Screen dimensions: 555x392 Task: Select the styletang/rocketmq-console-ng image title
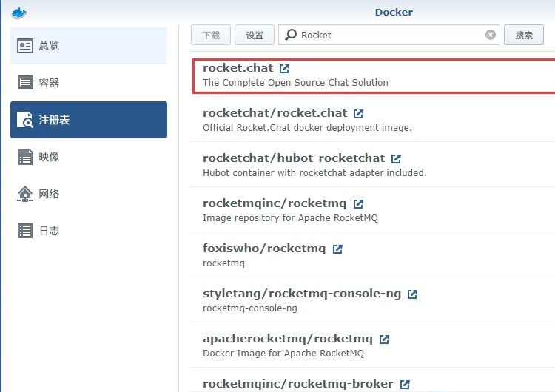tap(302, 294)
